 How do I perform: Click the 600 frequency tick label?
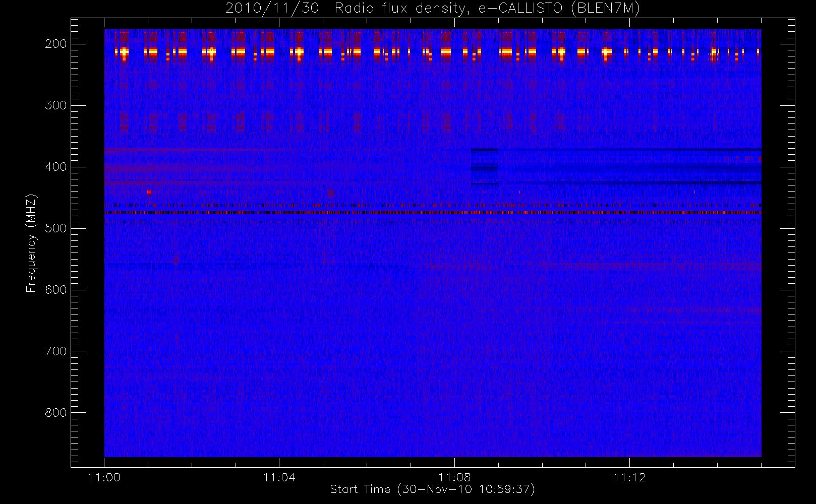[x=56, y=290]
